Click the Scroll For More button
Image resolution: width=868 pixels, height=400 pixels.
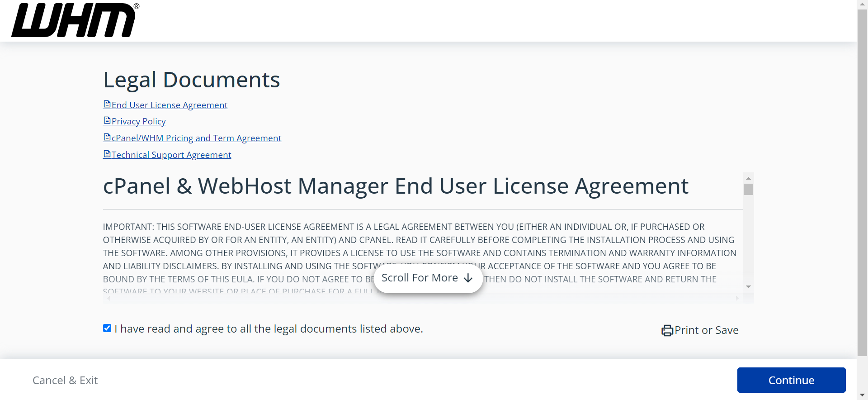point(428,278)
